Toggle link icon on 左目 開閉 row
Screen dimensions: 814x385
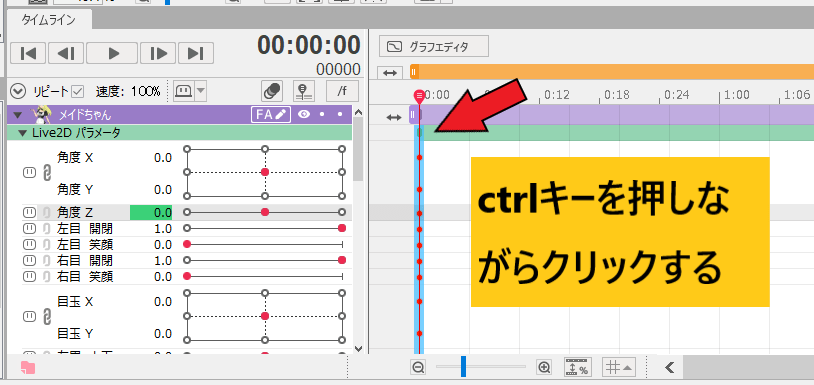(46, 228)
